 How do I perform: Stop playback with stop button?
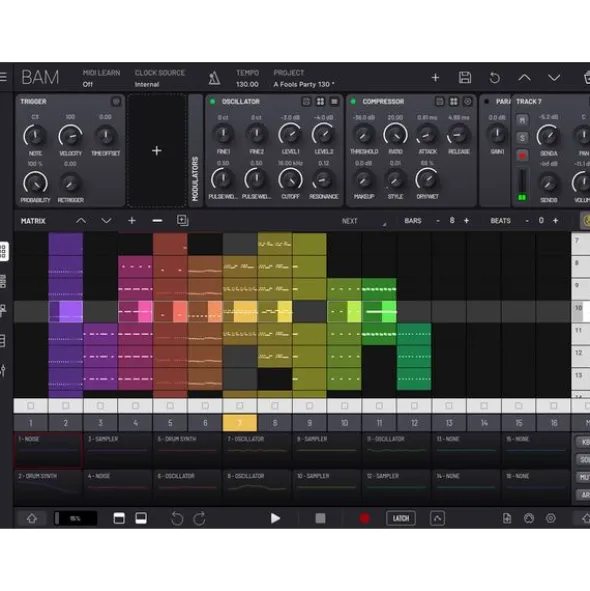[320, 519]
